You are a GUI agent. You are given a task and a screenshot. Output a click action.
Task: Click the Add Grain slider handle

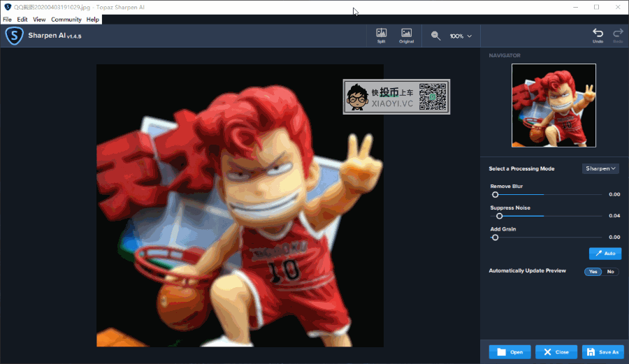point(495,238)
